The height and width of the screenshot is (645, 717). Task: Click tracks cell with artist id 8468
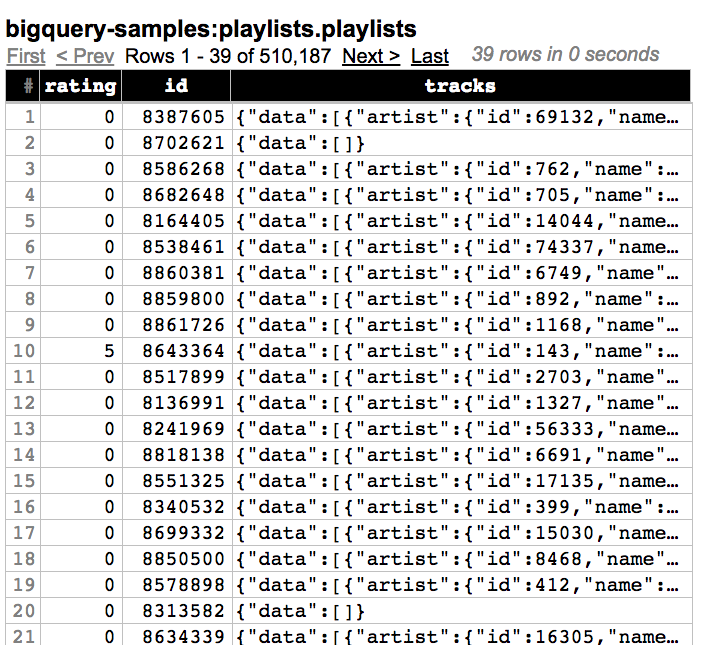click(460, 559)
